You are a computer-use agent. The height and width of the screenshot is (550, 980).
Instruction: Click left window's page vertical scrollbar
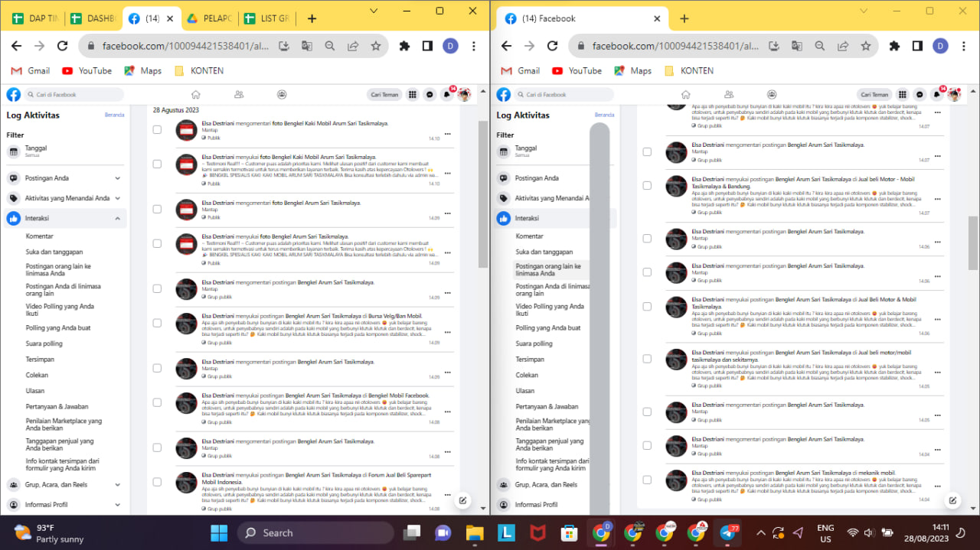pos(483,194)
